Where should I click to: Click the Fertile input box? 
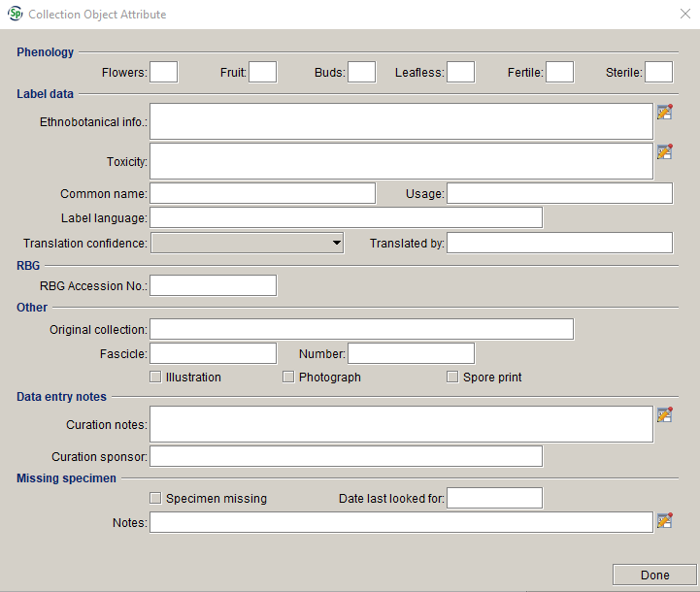pyautogui.click(x=560, y=72)
